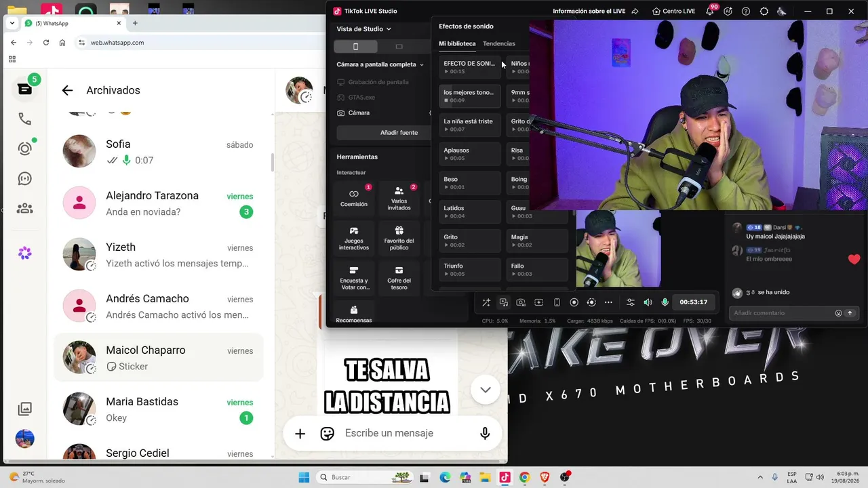
Task: Click the Buscar search box on taskbar
Action: click(365, 477)
